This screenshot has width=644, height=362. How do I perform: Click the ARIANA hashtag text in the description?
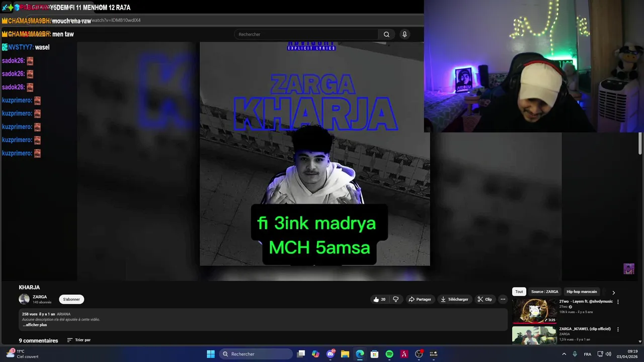pos(63,314)
